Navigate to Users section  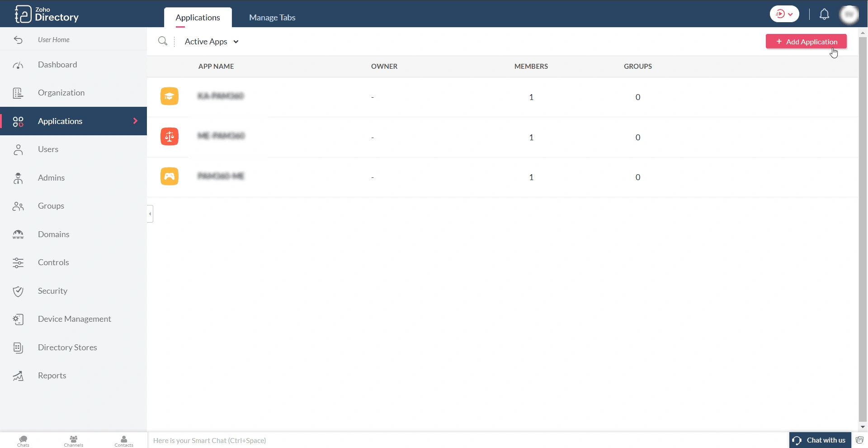point(48,149)
